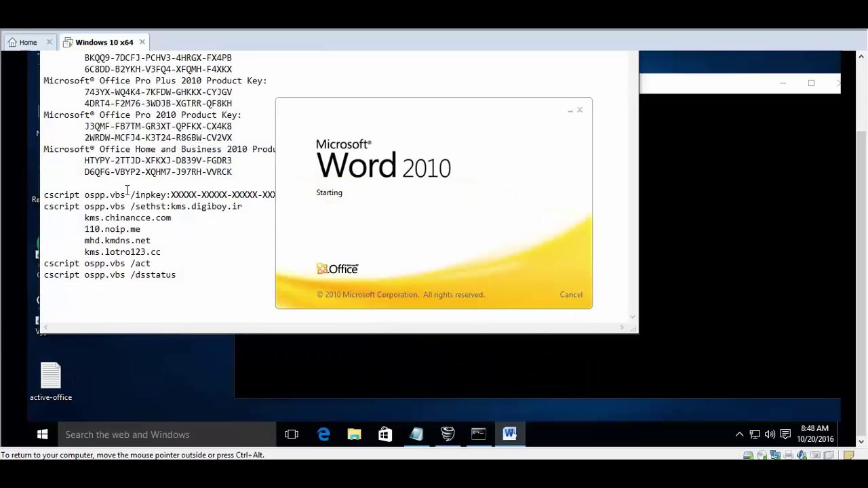Click the key starting with 6C8DD
The height and width of the screenshot is (488, 868).
[x=158, y=69]
